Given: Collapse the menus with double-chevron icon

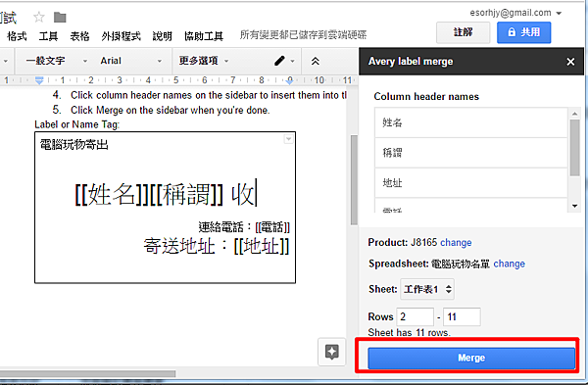Looking at the screenshot, I should [316, 61].
